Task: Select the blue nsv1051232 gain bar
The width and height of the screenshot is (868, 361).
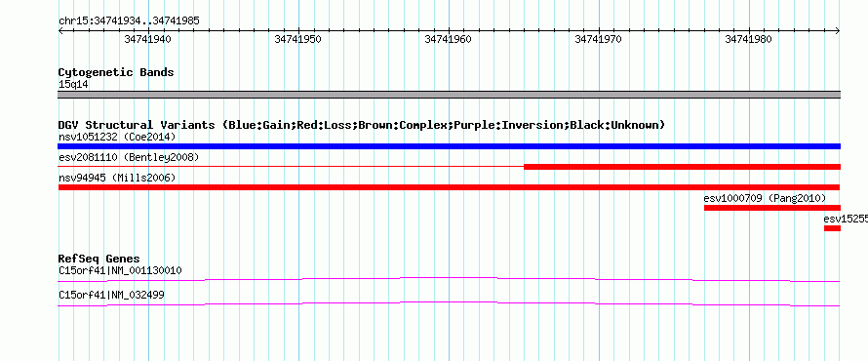Action: [x=449, y=146]
